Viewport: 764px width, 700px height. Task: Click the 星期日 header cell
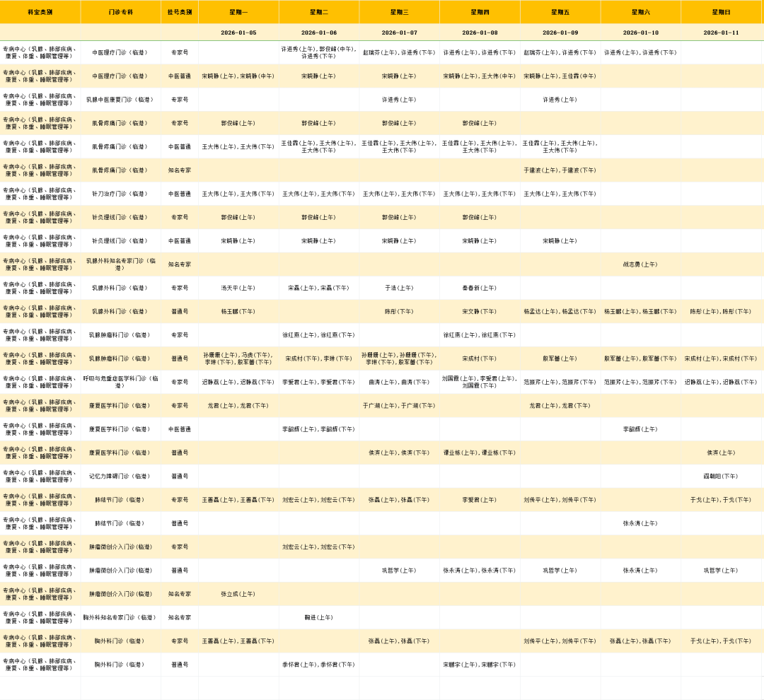click(x=721, y=12)
